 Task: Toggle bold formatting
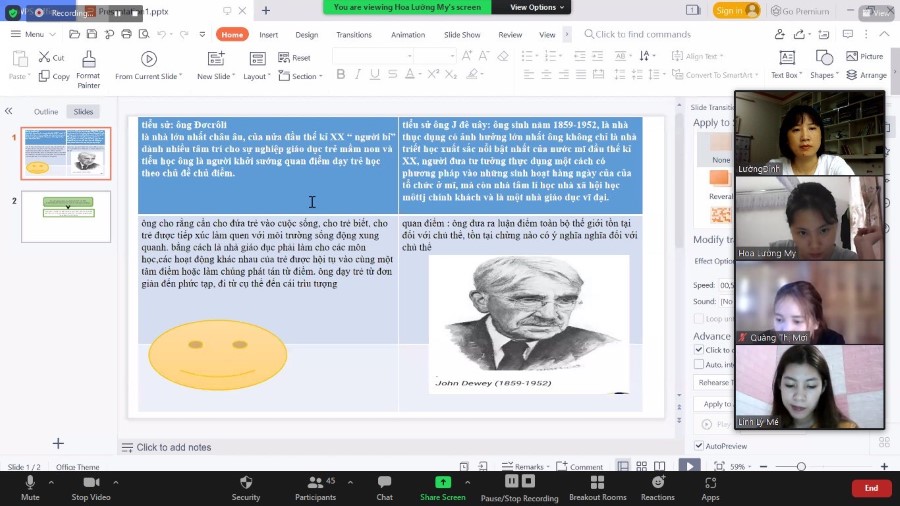tap(340, 74)
